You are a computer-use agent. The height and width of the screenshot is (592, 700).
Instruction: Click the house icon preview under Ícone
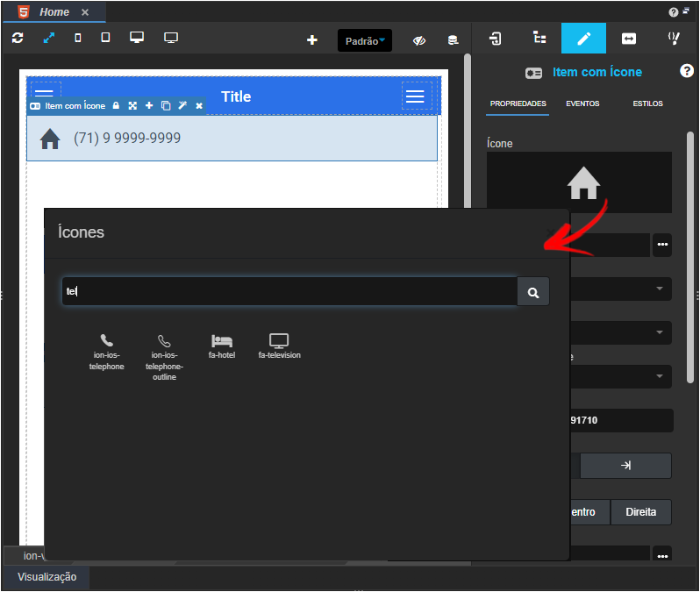[x=583, y=182]
